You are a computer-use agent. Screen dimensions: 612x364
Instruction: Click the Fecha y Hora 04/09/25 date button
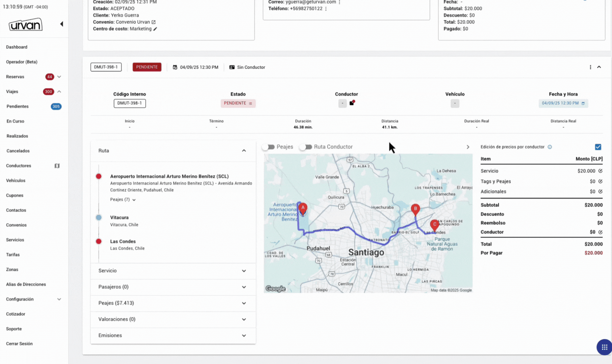563,103
